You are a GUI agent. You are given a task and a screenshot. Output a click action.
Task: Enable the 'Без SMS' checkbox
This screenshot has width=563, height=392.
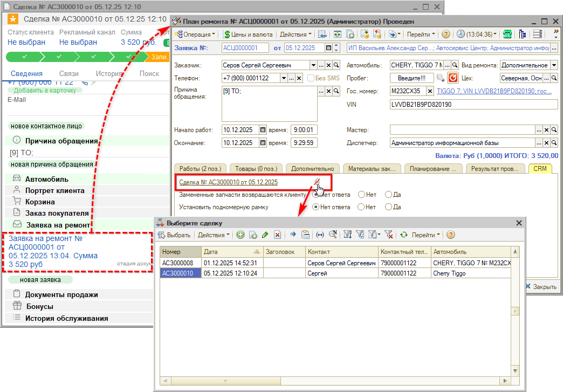pyautogui.click(x=311, y=78)
